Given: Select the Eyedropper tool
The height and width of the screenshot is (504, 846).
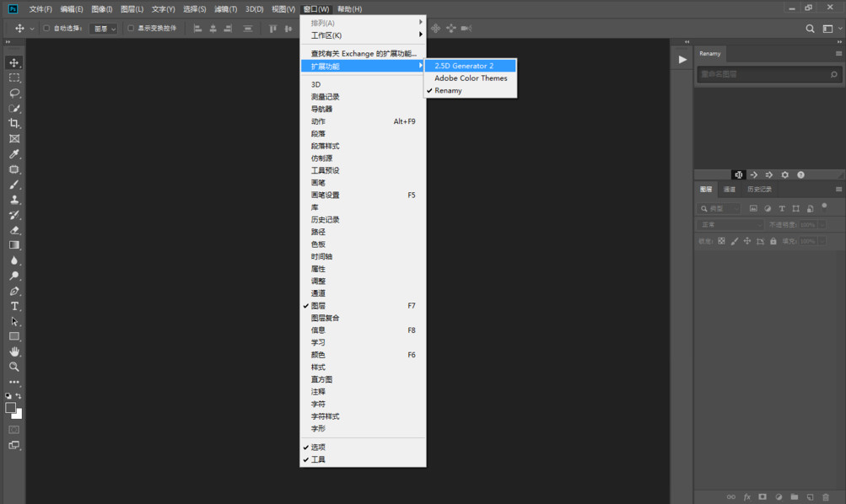Looking at the screenshot, I should pyautogui.click(x=14, y=154).
